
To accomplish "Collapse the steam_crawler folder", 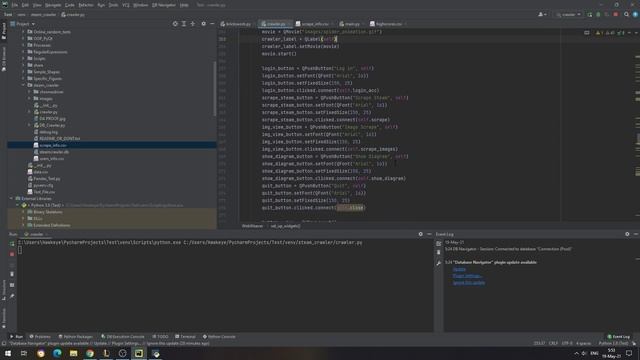I will point(23,85).
